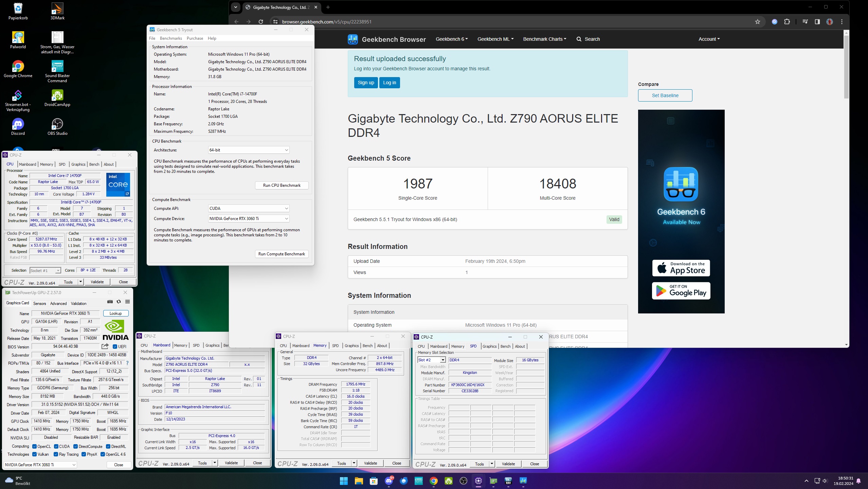This screenshot has height=489, width=868.
Task: Open Microsoft Store from taskbar
Action: point(374,481)
